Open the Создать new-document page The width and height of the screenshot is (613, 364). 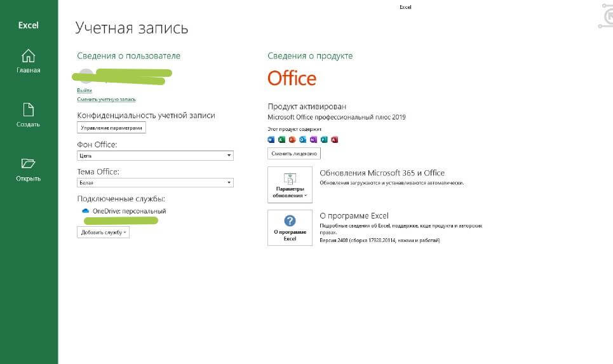(x=28, y=116)
